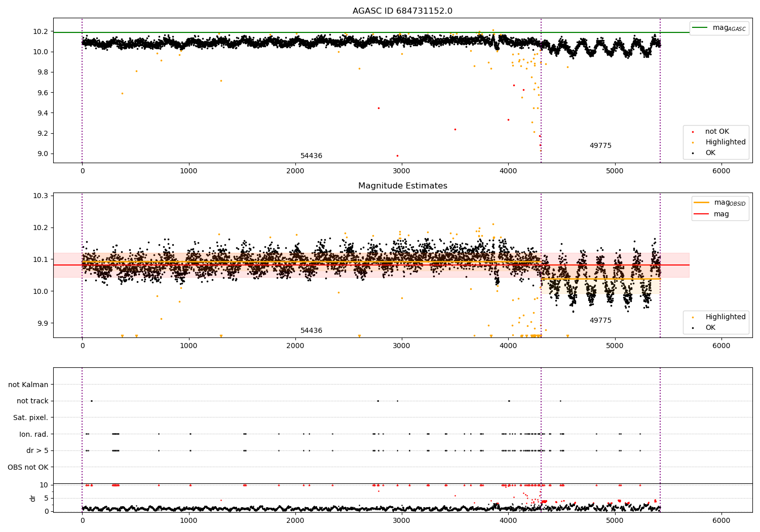Click the 'Magnitude Estimates' subplot title
760x532 pixels.
point(402,186)
